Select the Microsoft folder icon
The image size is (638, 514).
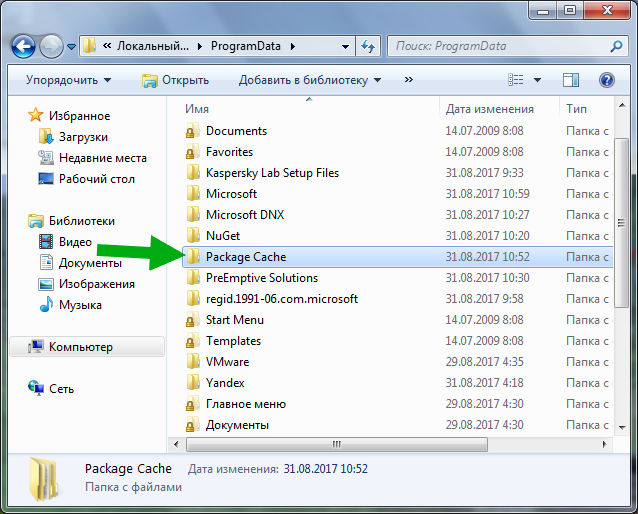[193, 194]
